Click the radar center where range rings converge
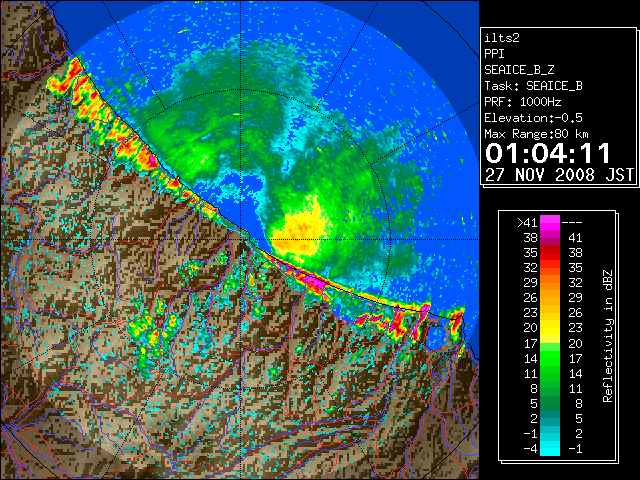The image size is (640, 480). click(x=241, y=240)
